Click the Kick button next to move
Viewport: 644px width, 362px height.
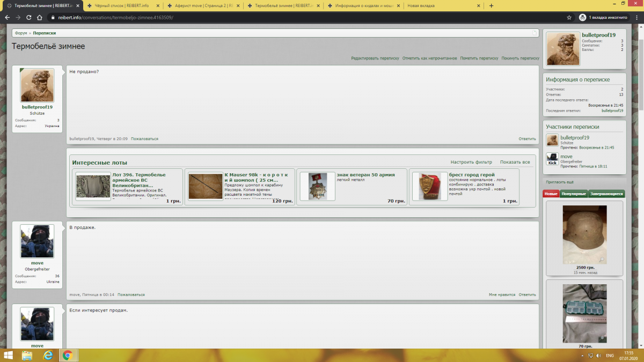[x=552, y=162]
